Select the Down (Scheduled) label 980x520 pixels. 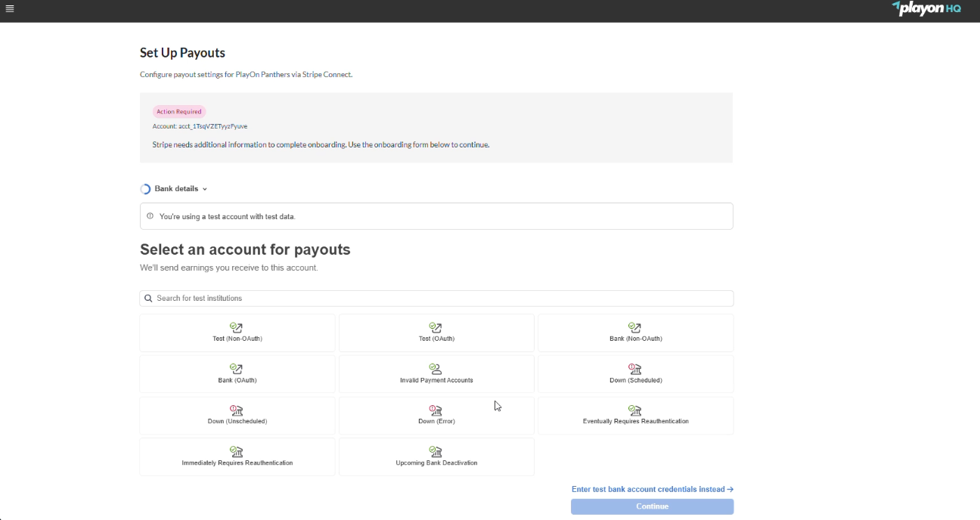coord(635,380)
